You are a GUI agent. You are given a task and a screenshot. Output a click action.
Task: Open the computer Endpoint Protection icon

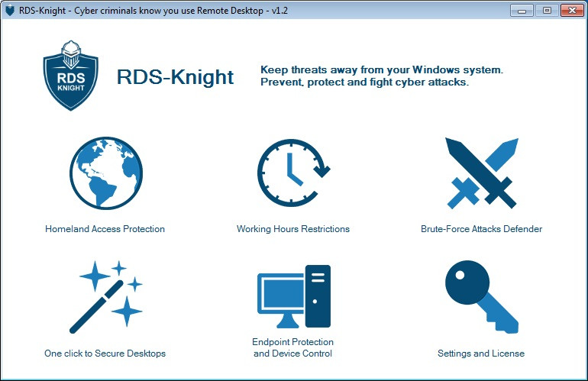294,296
